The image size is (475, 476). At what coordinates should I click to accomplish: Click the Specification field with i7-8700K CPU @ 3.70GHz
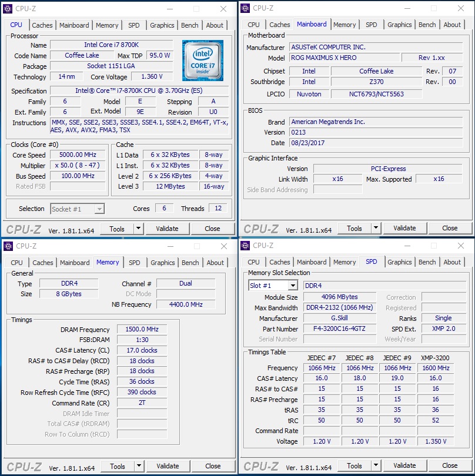coord(139,90)
